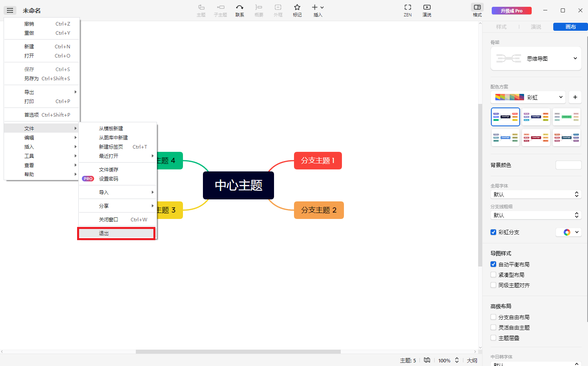Adjust the 100% zoom stepper
This screenshot has height=366, width=588.
tap(457, 360)
